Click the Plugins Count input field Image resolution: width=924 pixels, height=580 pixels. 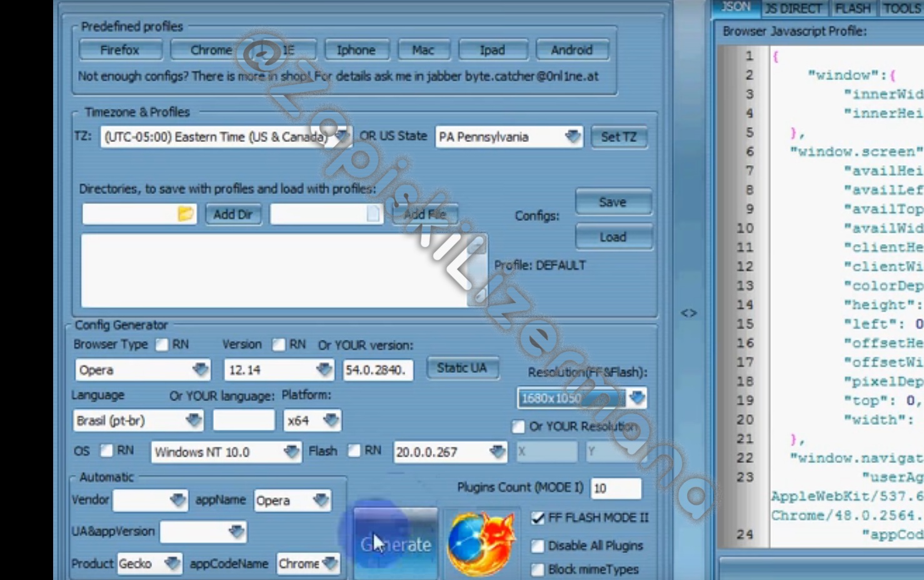(616, 489)
